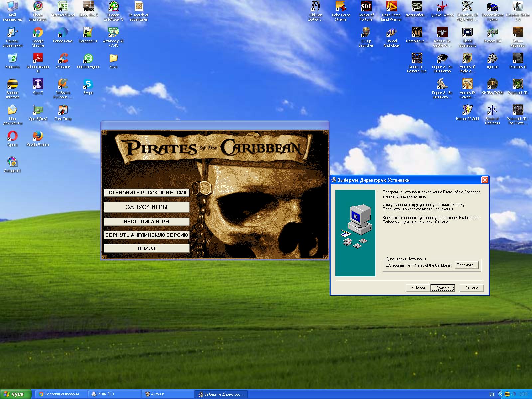Select the Adobe Reader XI icon
Viewport: 532px width, 399px height.
pyautogui.click(x=38, y=63)
